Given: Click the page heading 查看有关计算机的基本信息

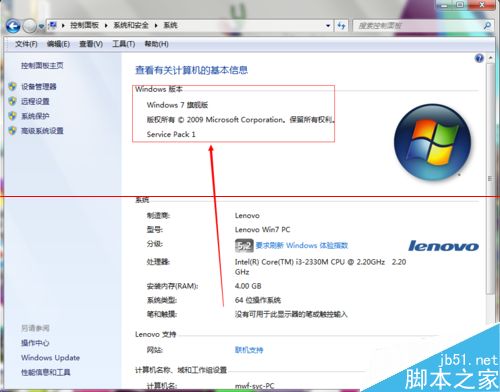Looking at the screenshot, I should [191, 70].
